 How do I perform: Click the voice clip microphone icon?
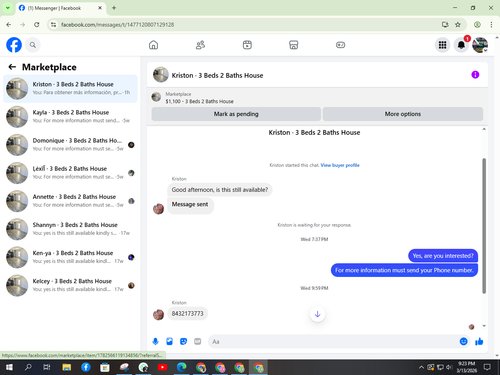[155, 341]
